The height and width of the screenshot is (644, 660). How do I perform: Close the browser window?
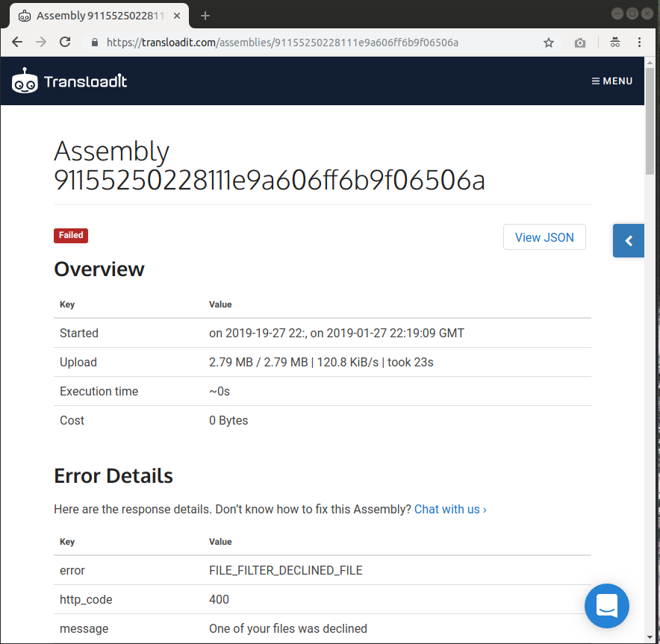pyautogui.click(x=647, y=14)
